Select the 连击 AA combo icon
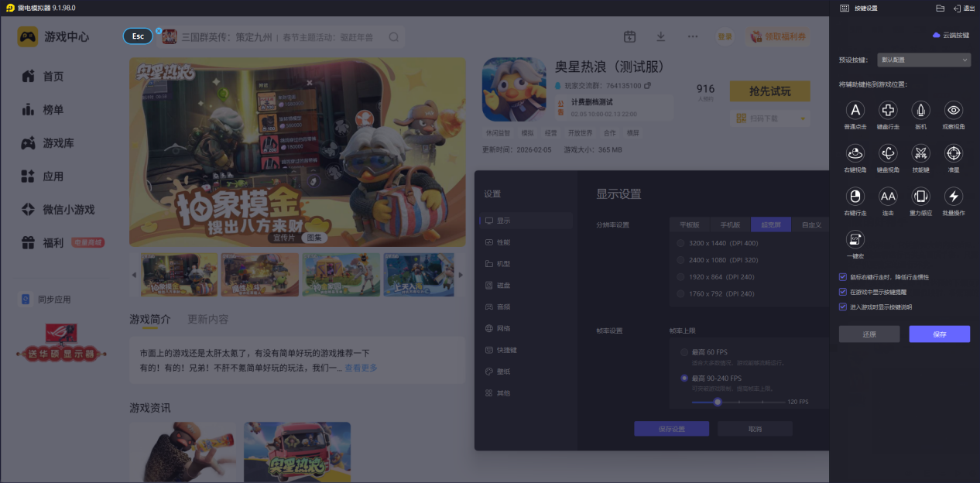Screen dimensions: 980x483 click(888, 196)
